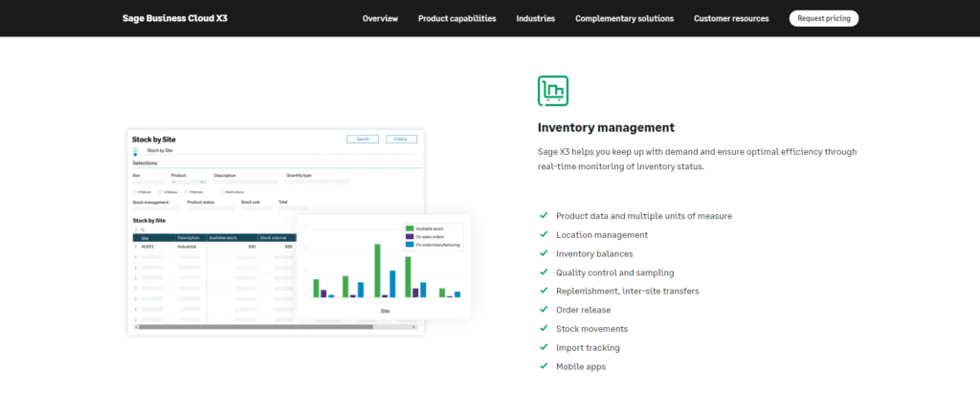Click checkmark icon beside Import tracking
Screen dimensions: 980x415
544,347
